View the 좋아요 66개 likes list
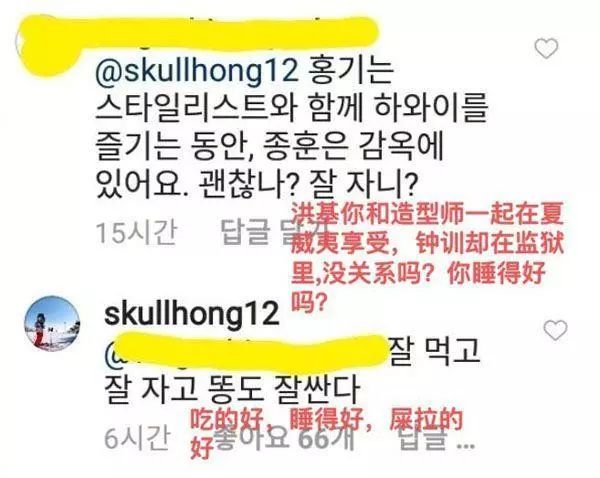600x478 pixels. coord(284,438)
